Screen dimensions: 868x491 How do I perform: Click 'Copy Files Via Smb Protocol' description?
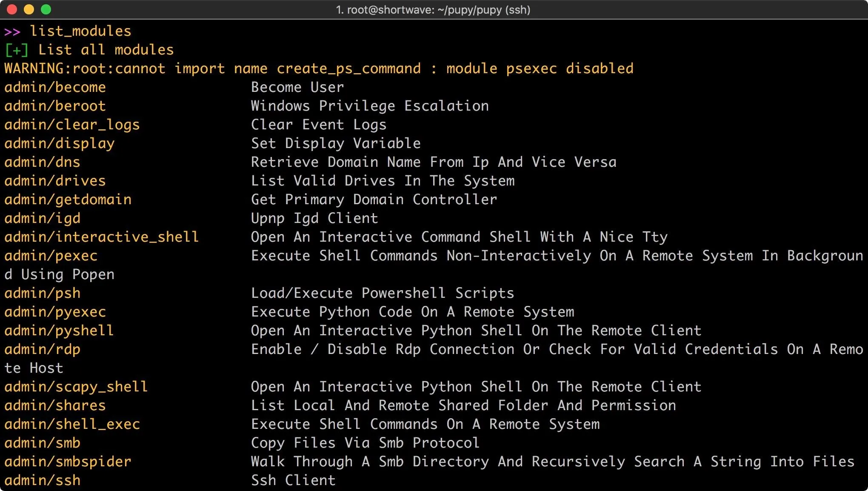(x=365, y=443)
